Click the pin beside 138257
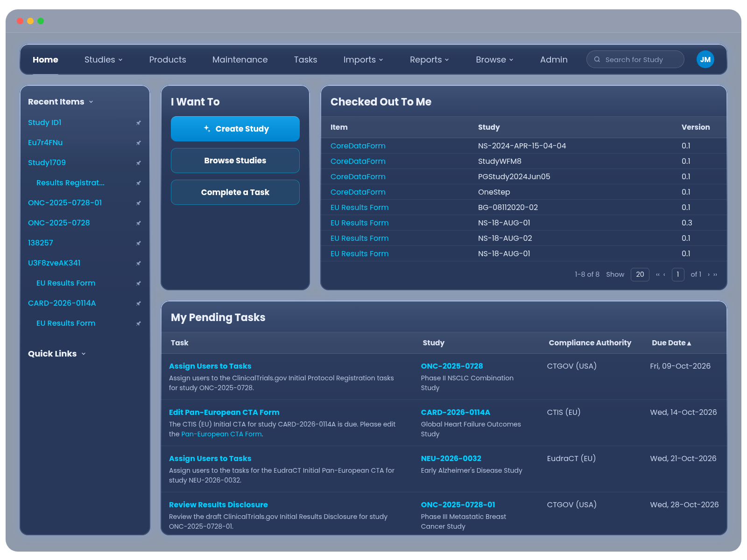This screenshot has width=747, height=560. (138, 243)
